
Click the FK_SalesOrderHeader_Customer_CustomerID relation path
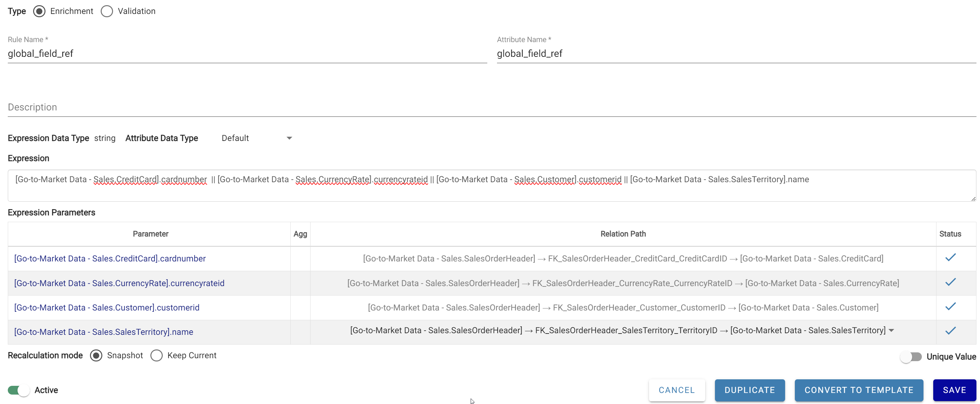pos(623,307)
